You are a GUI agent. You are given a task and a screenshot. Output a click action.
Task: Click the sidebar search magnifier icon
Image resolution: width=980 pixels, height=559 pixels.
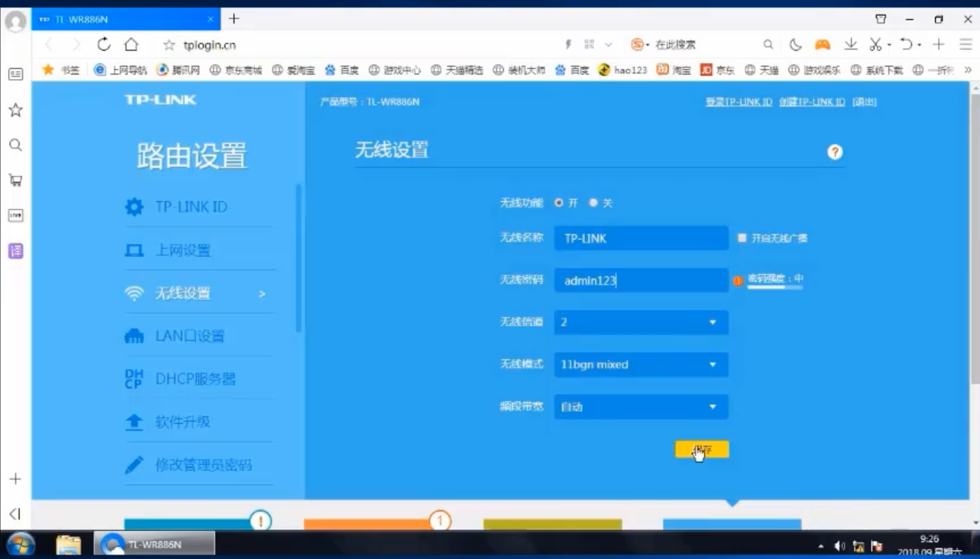15,145
